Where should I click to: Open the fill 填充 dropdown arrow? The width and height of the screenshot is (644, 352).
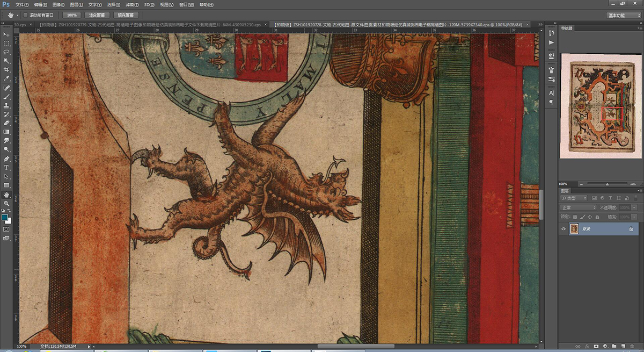(634, 217)
